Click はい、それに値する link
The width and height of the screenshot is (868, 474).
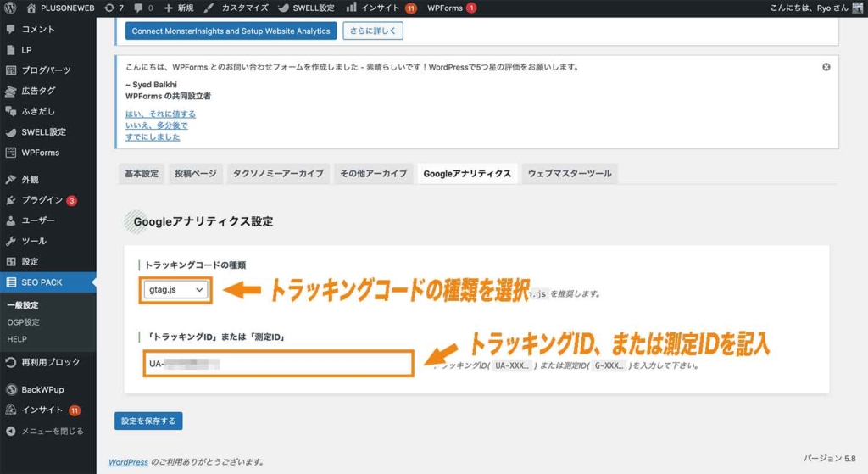(160, 114)
